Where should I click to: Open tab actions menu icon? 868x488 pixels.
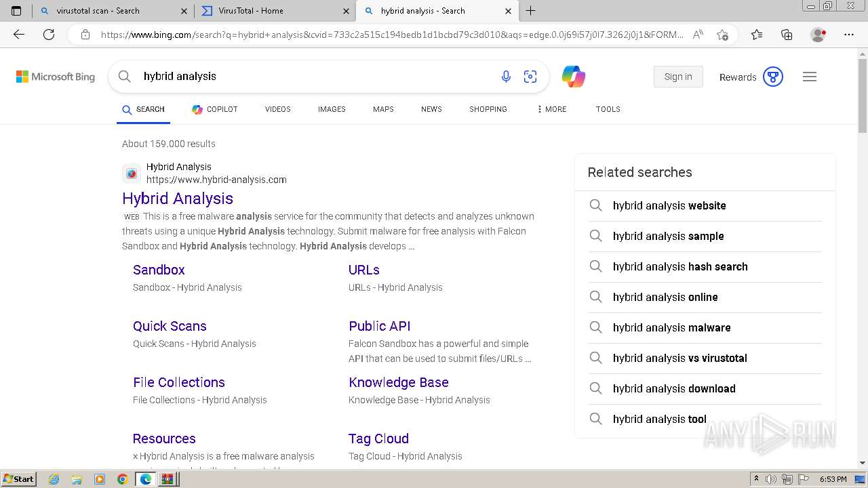click(x=16, y=11)
